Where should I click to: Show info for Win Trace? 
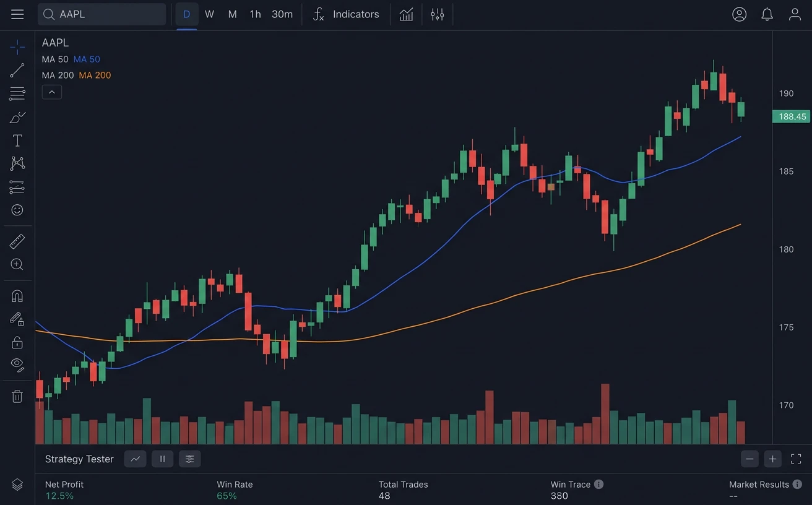598,485
